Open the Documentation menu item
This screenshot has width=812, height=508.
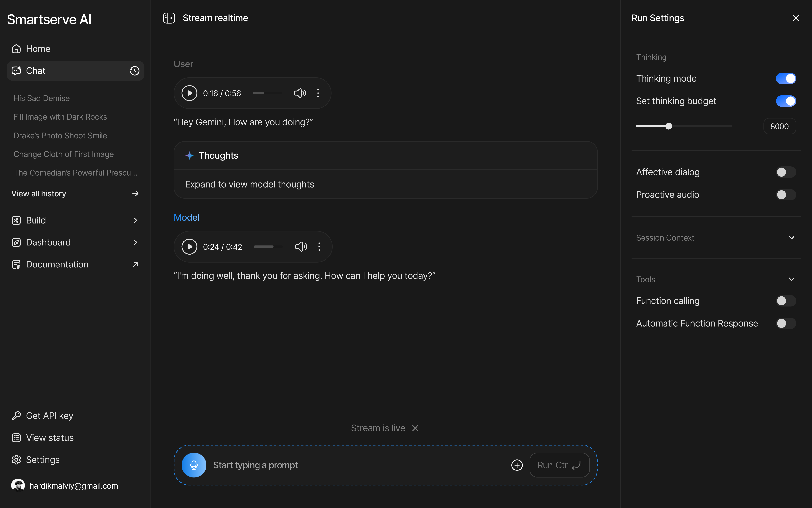click(76, 264)
